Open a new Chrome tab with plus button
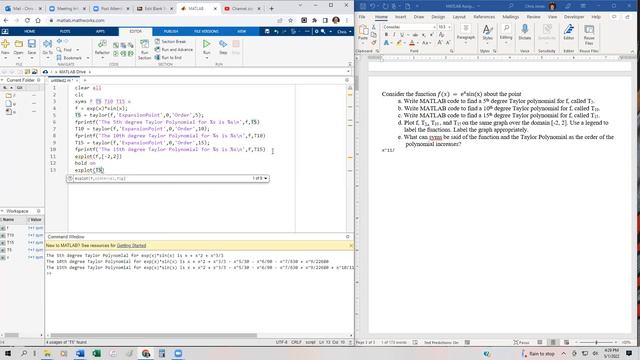The image size is (640, 360). (x=271, y=8)
